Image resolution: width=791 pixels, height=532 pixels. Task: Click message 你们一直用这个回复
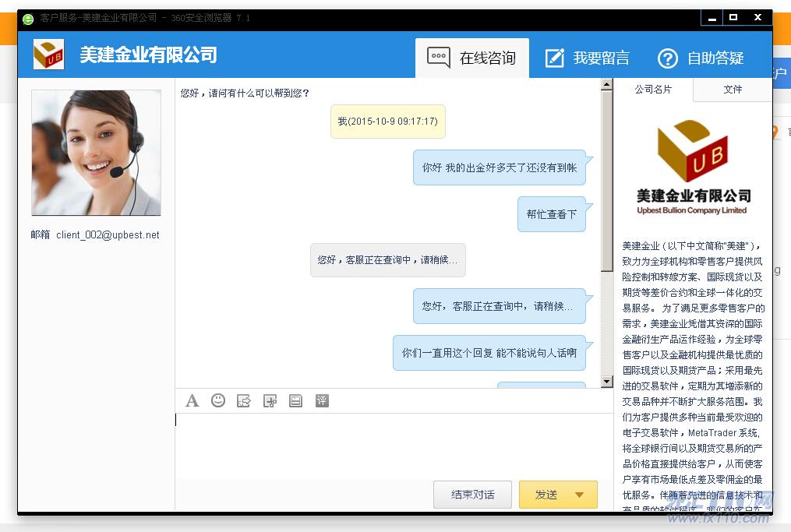(489, 353)
